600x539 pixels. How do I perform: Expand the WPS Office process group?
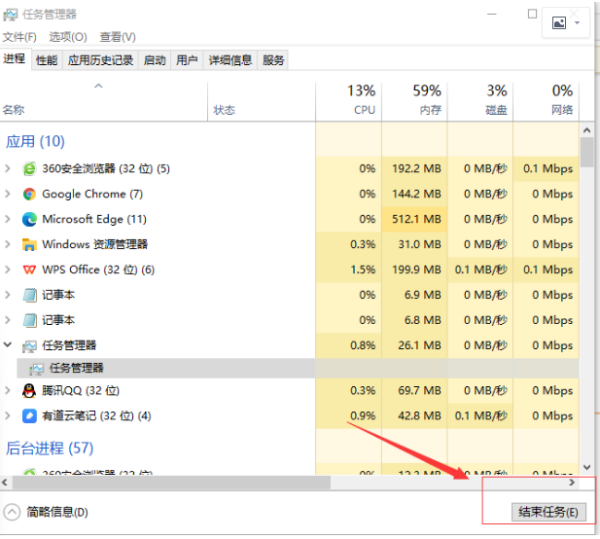coord(8,270)
